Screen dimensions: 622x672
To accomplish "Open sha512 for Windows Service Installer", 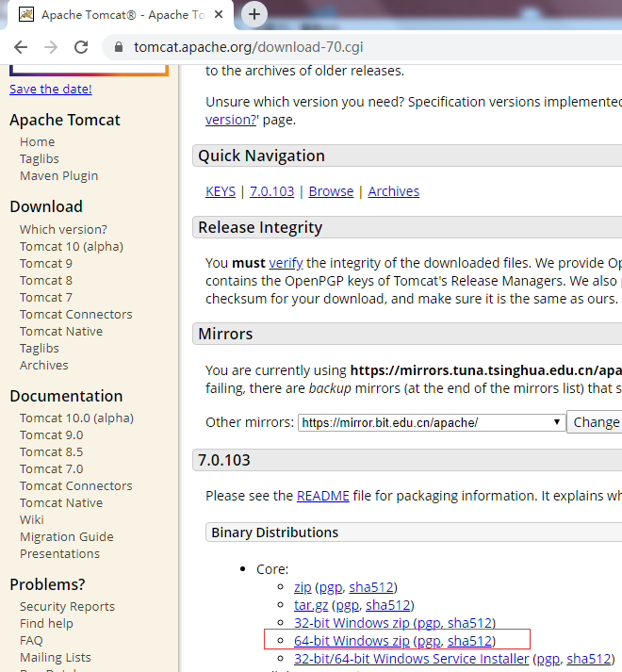I will click(x=589, y=659).
